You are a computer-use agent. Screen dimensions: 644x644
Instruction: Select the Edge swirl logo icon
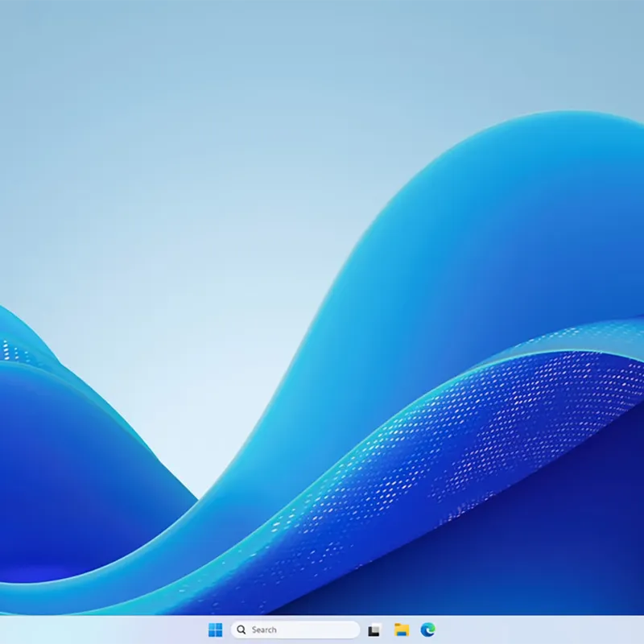pos(428,630)
